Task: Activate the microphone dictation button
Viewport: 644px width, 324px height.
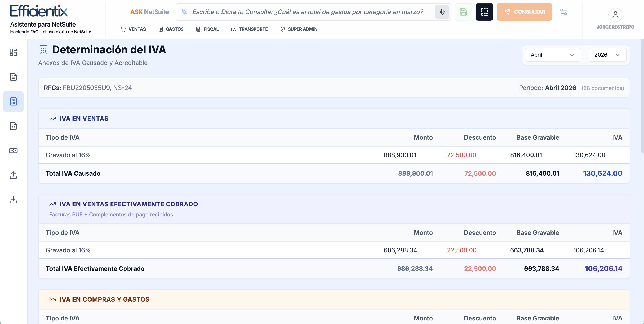Action: click(x=442, y=12)
